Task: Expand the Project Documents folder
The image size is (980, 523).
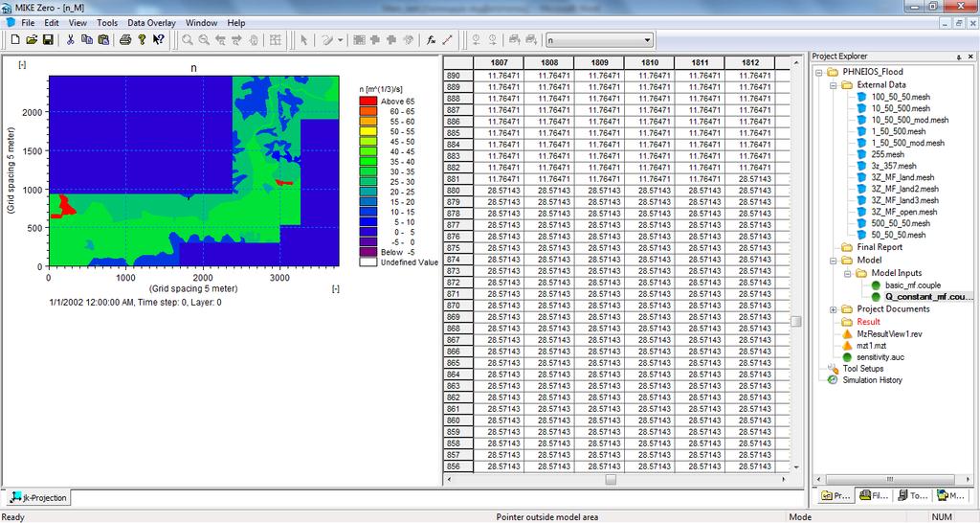Action: 834,309
